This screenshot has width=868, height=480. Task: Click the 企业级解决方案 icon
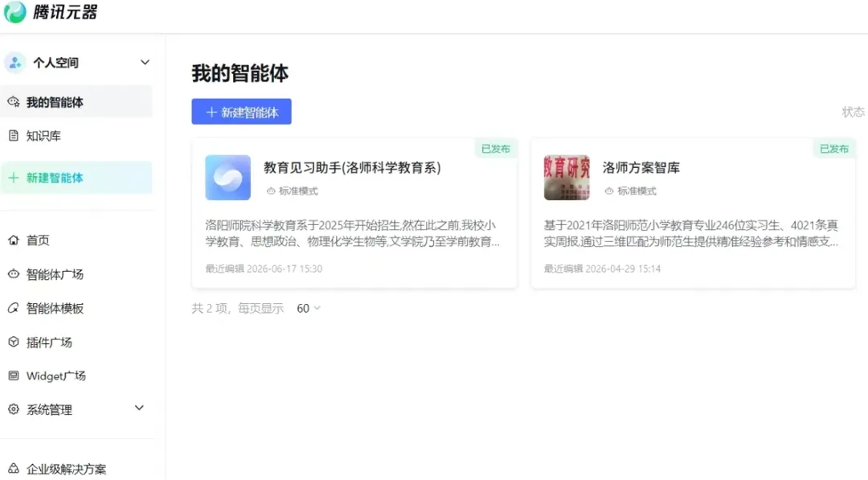pyautogui.click(x=14, y=469)
